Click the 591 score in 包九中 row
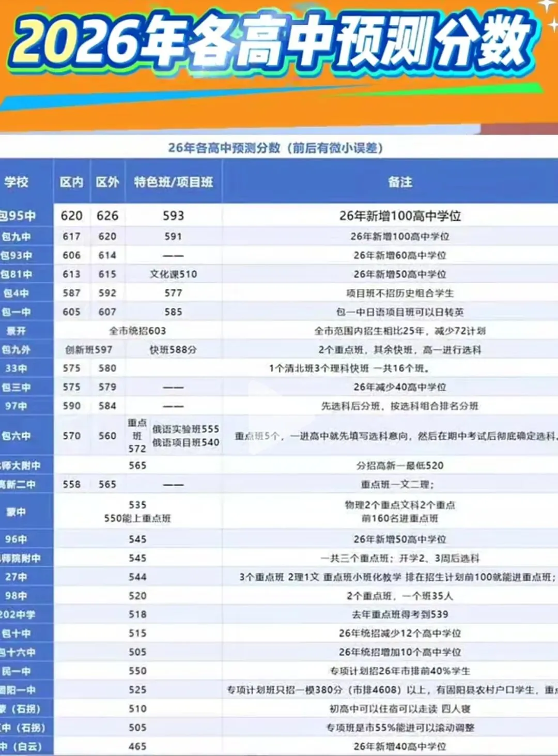Screen dimensions: 558x756 (x=173, y=237)
